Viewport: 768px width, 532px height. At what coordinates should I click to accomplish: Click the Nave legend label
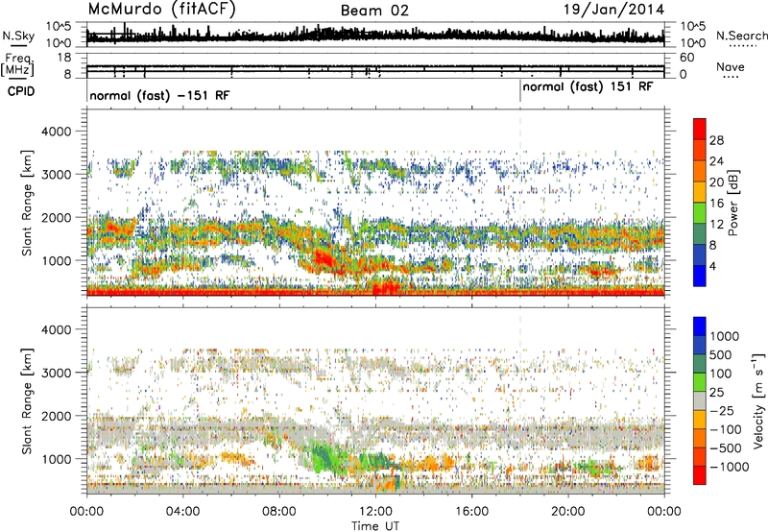click(731, 67)
